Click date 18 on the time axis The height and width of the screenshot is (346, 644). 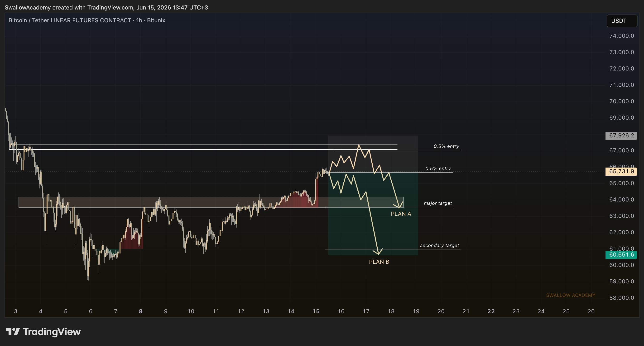[x=391, y=311]
